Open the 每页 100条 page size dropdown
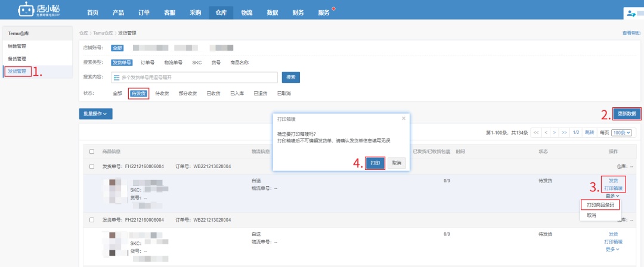This screenshot has width=644, height=267. coord(622,132)
